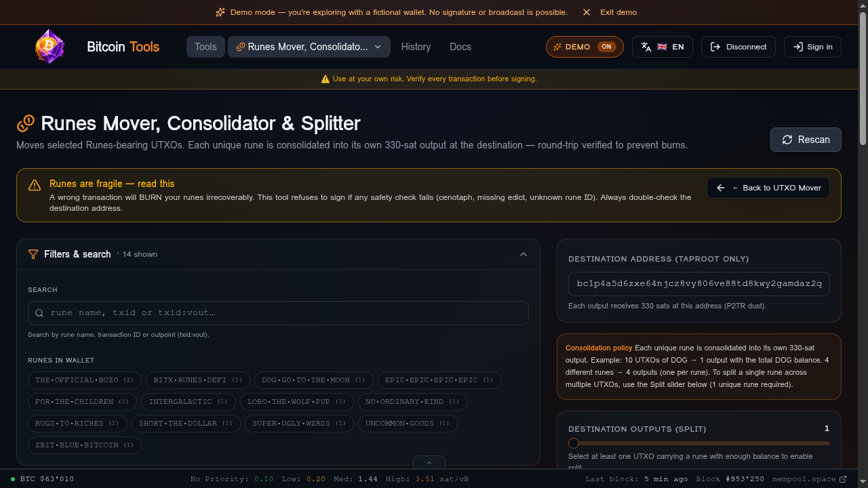
Task: Toggle SUPER•UGLY•WZRDS rune filter chip
Action: click(299, 424)
